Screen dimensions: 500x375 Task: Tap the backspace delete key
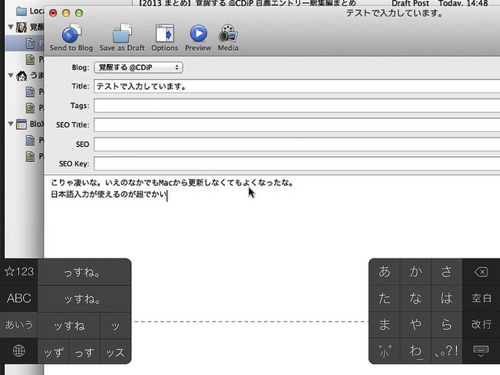(x=481, y=272)
